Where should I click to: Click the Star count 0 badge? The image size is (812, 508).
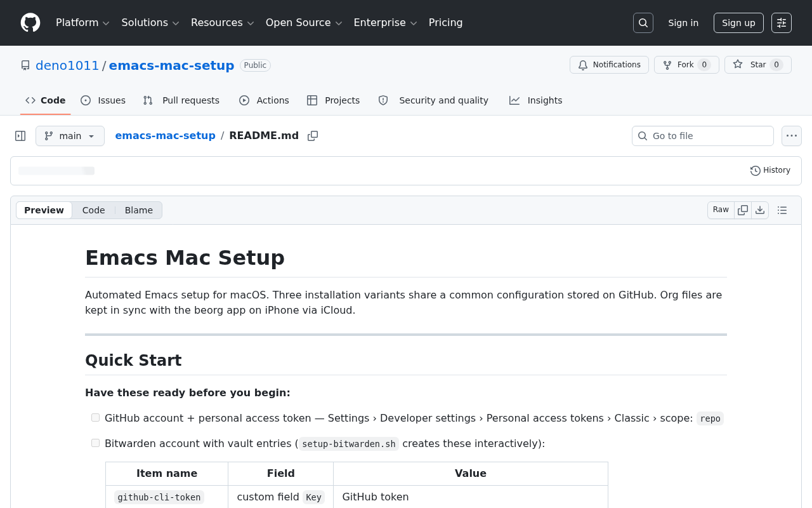(x=776, y=65)
